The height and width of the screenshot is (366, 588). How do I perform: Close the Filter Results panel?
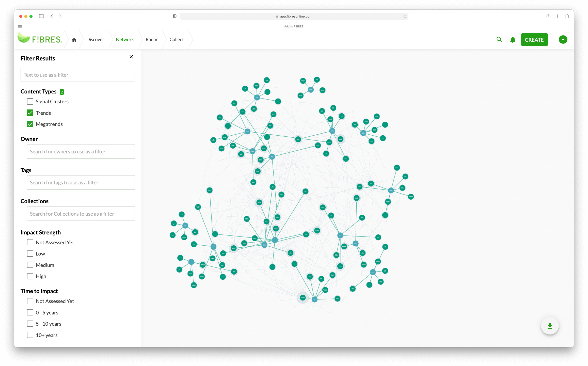click(131, 57)
